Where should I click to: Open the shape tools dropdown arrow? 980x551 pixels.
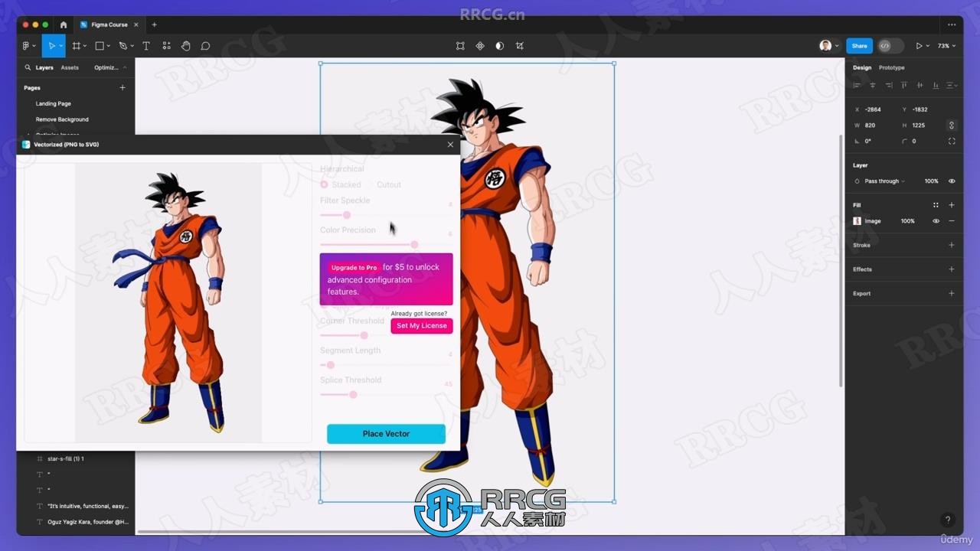pos(109,47)
